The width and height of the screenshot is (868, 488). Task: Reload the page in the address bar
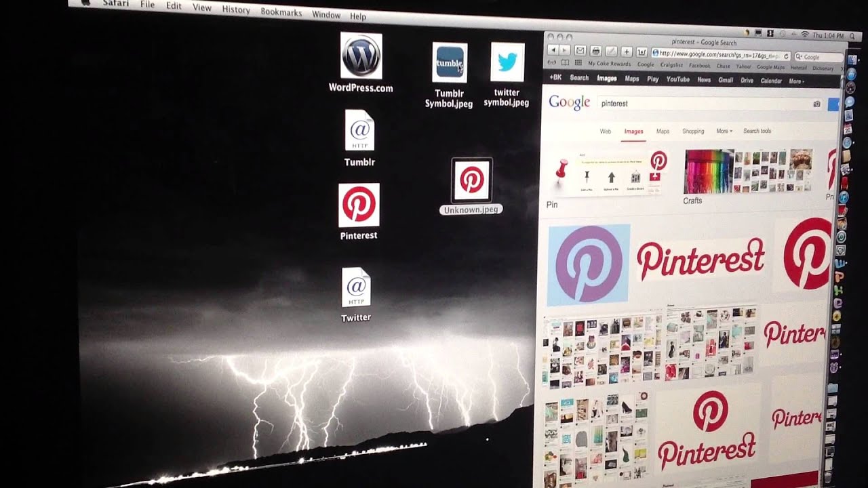786,56
